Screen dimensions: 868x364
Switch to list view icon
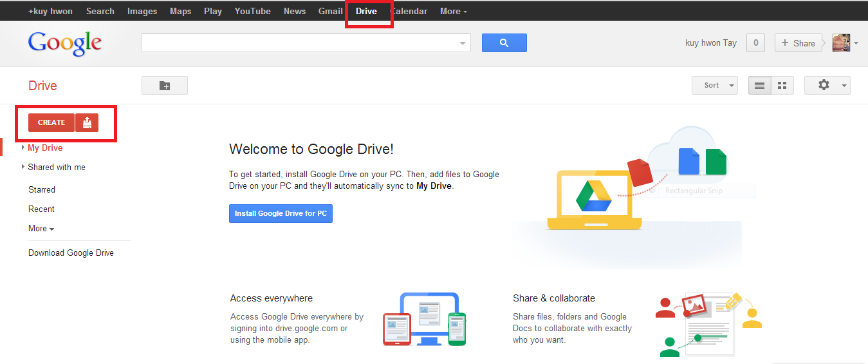[x=759, y=85]
